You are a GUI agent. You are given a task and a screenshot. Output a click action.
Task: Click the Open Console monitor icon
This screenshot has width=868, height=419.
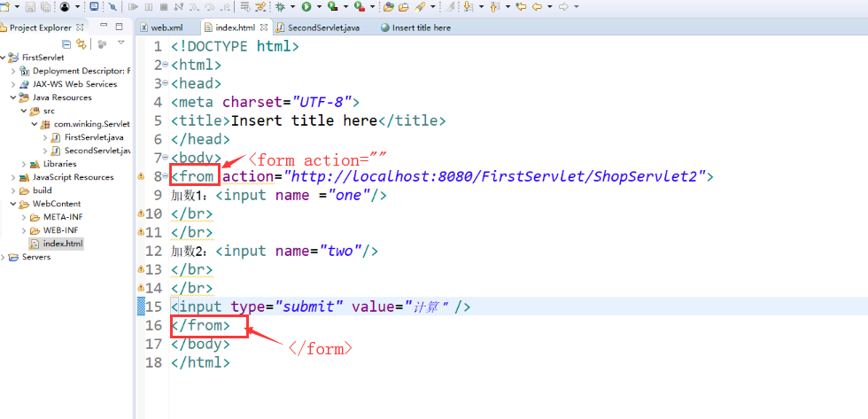coord(94,6)
